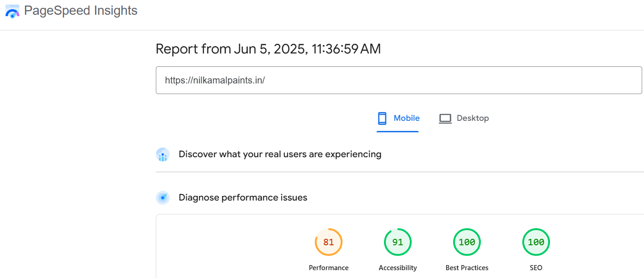Click the Accessibility score gauge 91
The width and height of the screenshot is (644, 278).
coord(398,242)
